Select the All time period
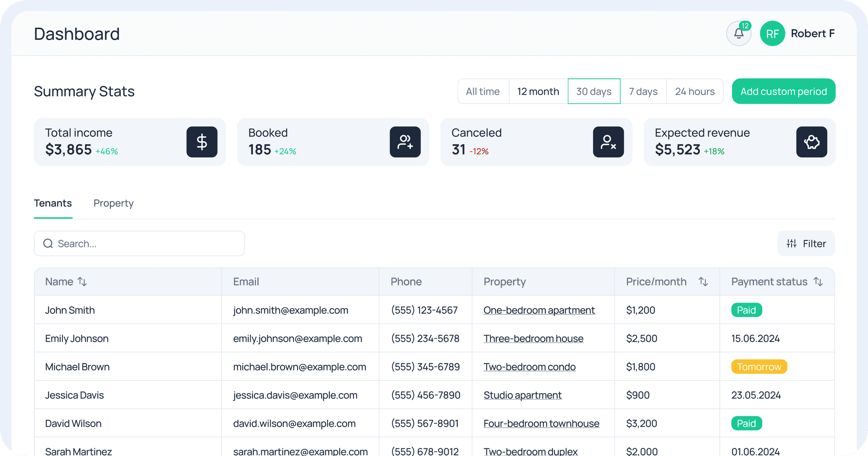The width and height of the screenshot is (868, 456). click(x=483, y=91)
